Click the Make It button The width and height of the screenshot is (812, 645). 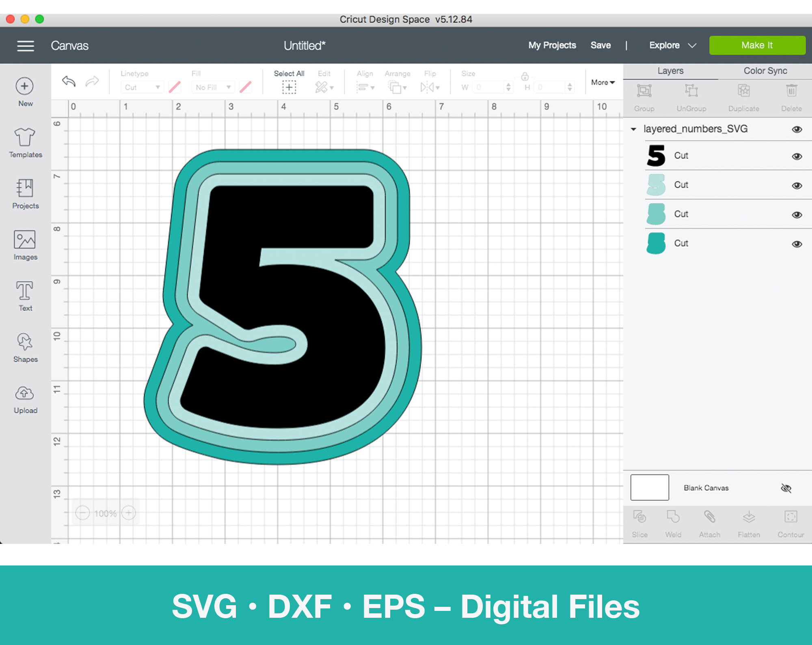(757, 45)
